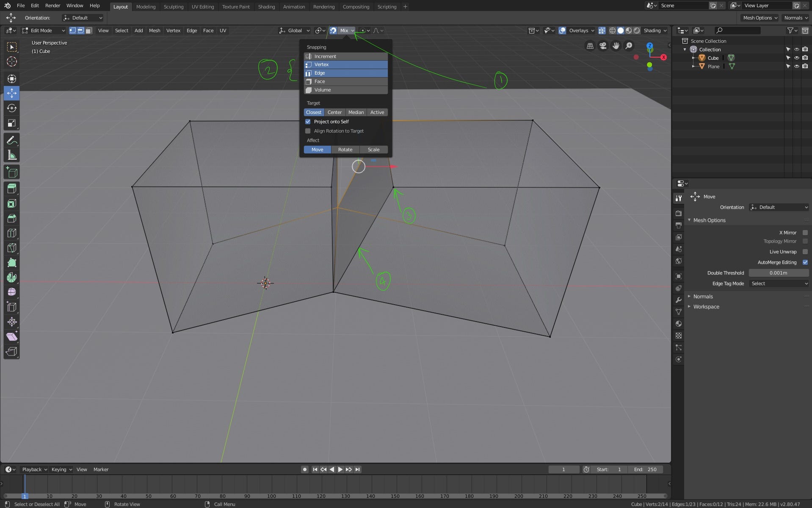812x508 pixels.
Task: Switch to edge select mode
Action: [x=80, y=31]
